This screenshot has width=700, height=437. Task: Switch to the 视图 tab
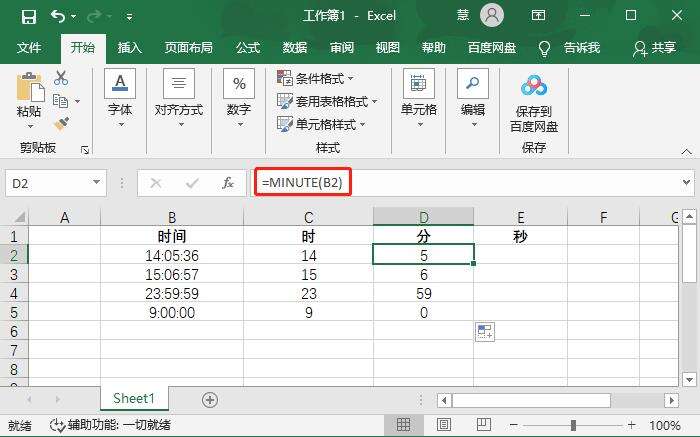(388, 47)
